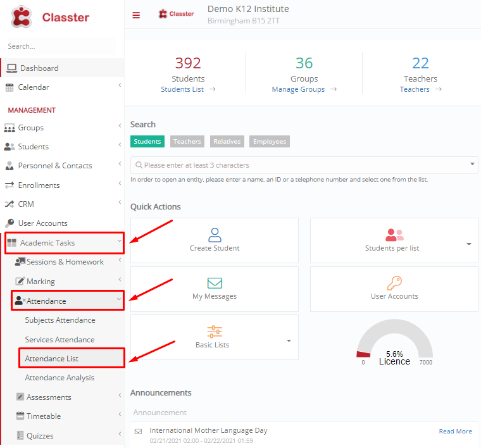Click the Dashboard monitor icon
Image resolution: width=481 pixels, height=448 pixels.
pyautogui.click(x=11, y=68)
